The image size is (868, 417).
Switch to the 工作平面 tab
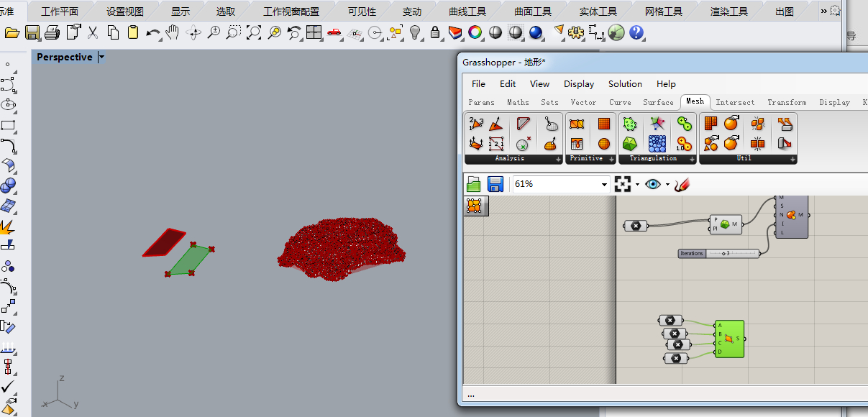coord(60,12)
